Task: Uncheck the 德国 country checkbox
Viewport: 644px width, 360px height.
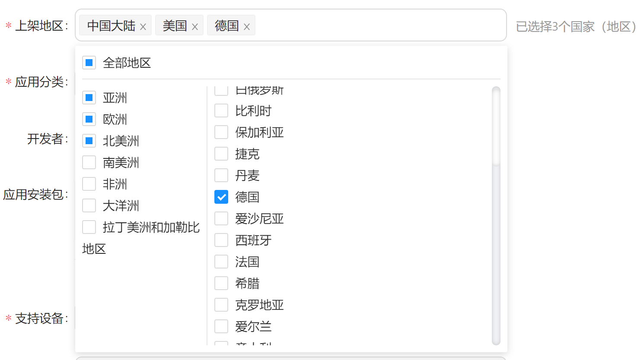Action: [x=221, y=197]
